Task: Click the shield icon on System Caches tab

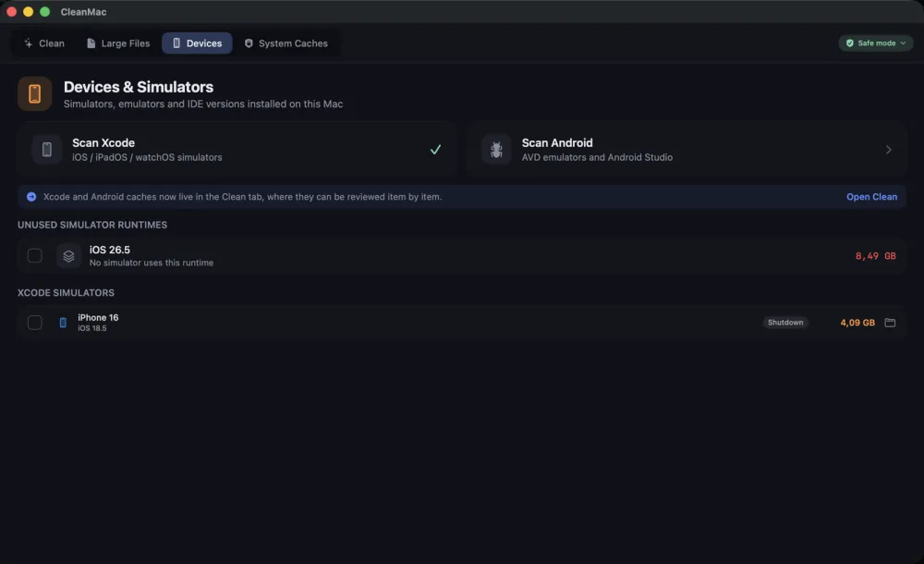Action: 249,43
